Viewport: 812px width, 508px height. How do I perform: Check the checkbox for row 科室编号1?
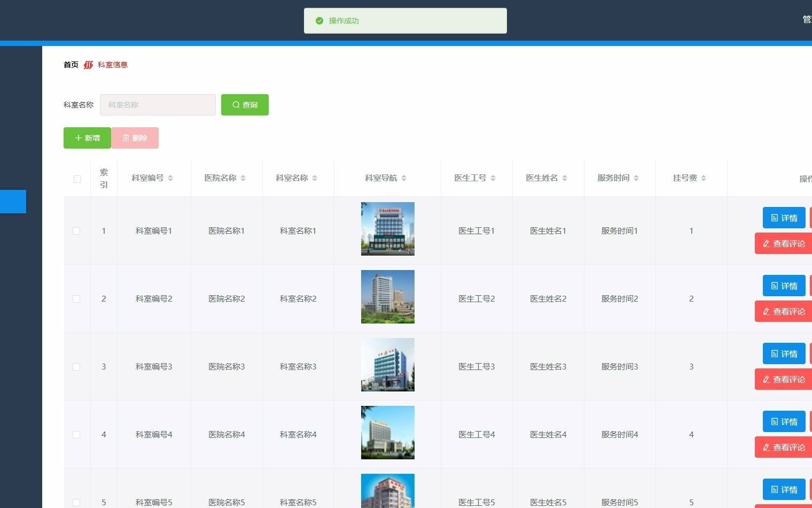click(x=76, y=231)
